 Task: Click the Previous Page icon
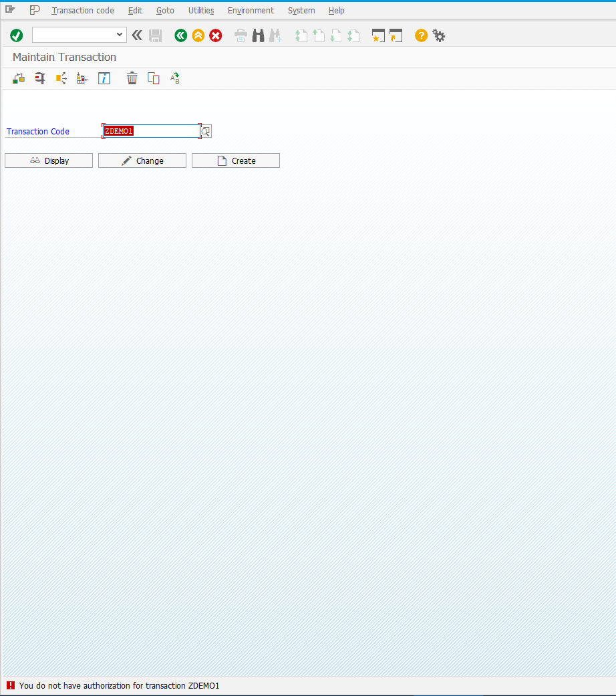point(319,35)
